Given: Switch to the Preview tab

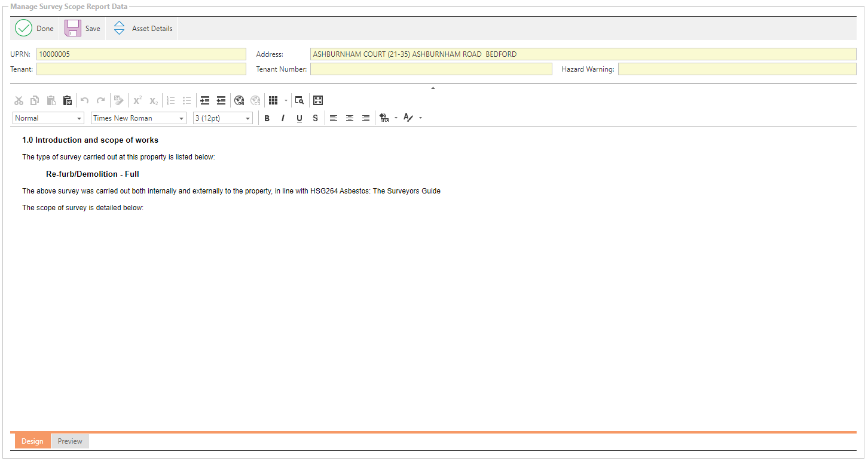Looking at the screenshot, I should [70, 441].
